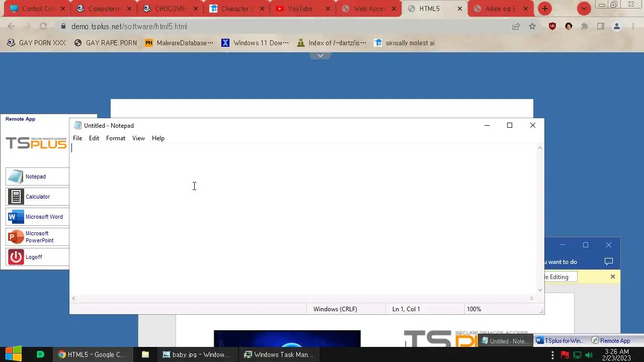Expand the tab search dropdown in Chrome
Viewport: 644px width, 362px height.
point(584,9)
